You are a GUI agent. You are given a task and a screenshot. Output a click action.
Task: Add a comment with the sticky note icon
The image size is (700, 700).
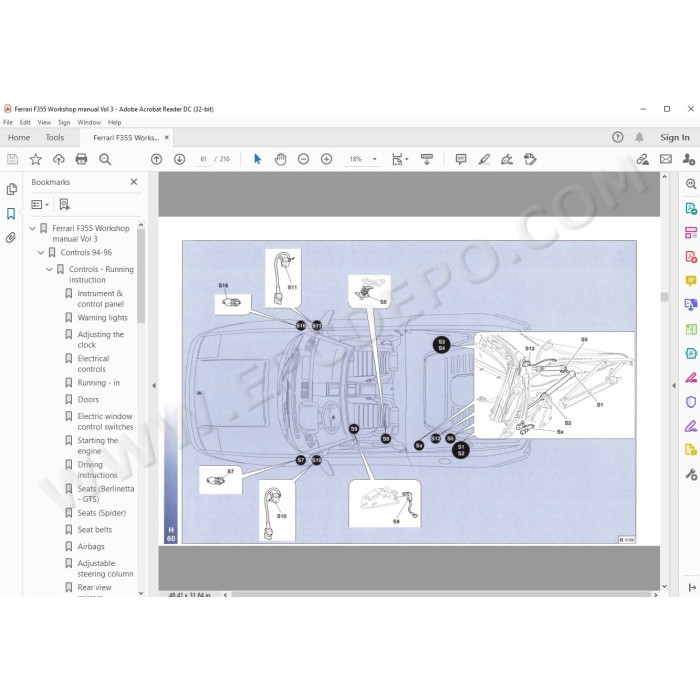tap(461, 159)
